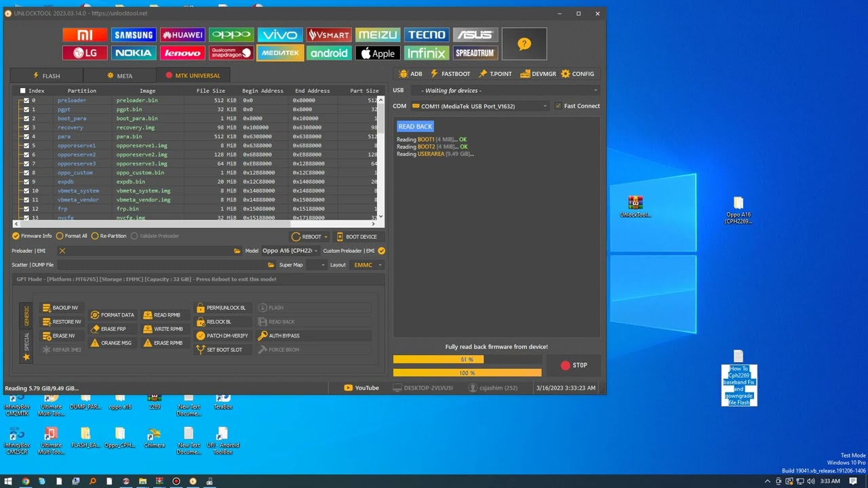The width and height of the screenshot is (868, 488).
Task: Open the Tecno brand section
Action: point(427,35)
